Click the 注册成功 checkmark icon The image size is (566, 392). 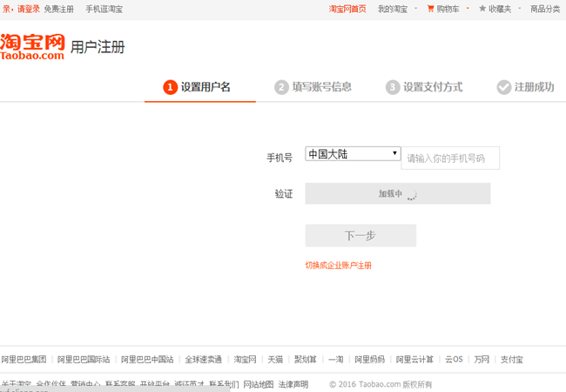503,87
